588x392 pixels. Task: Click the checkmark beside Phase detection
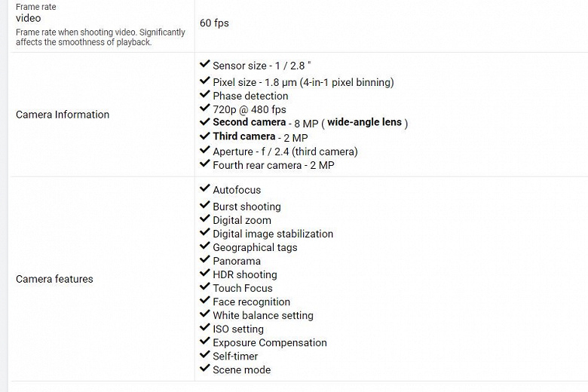click(x=204, y=94)
